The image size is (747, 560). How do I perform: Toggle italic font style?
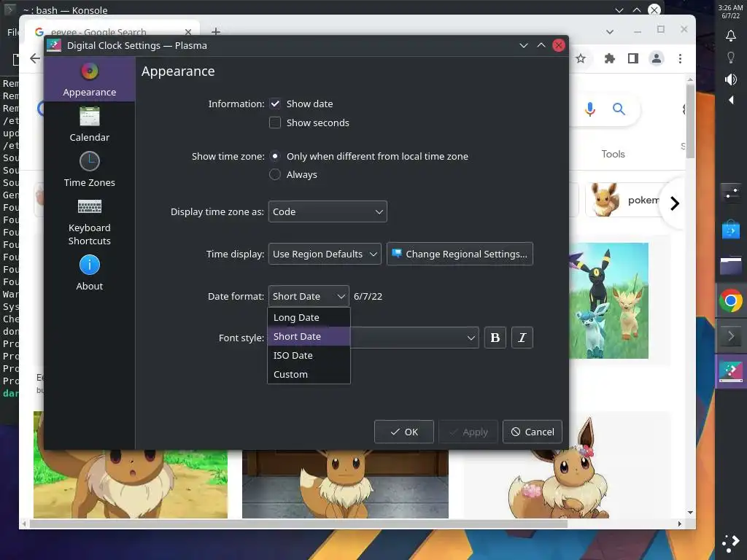pyautogui.click(x=522, y=338)
